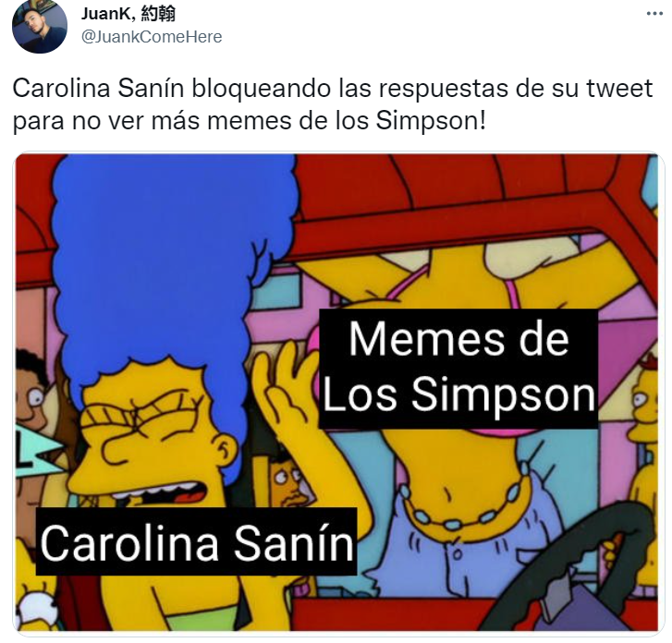Select the Chinese characters in the display name
This screenshot has width=672, height=643.
(x=158, y=14)
